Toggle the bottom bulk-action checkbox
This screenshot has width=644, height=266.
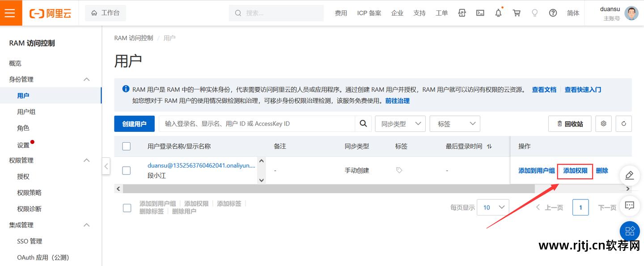click(127, 208)
